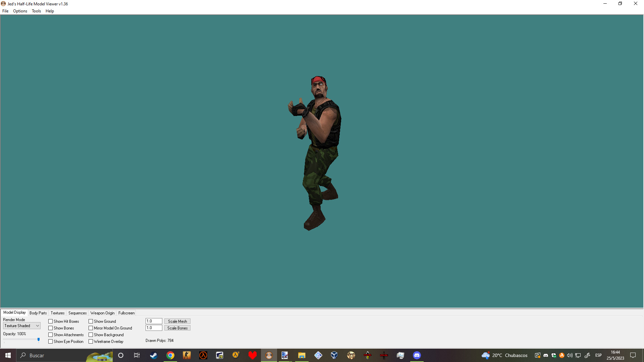
Task: Enable the Show Bones checkbox
Action: [x=50, y=328]
